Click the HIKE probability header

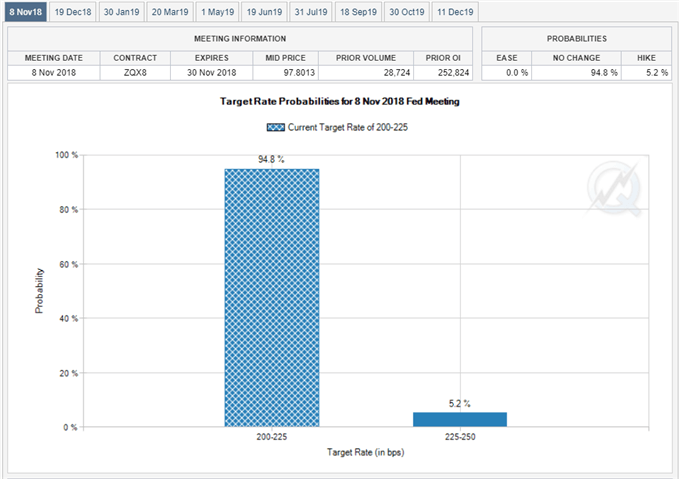[x=647, y=58]
